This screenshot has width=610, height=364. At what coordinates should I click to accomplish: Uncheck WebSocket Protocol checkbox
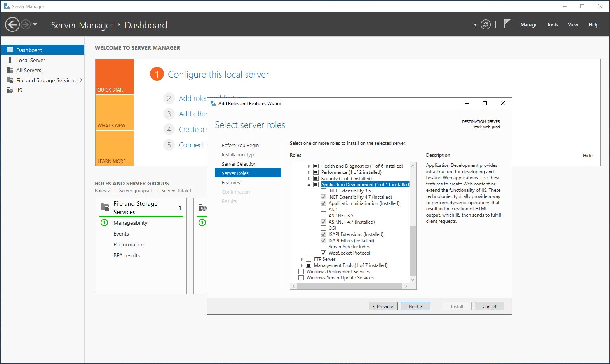[323, 253]
